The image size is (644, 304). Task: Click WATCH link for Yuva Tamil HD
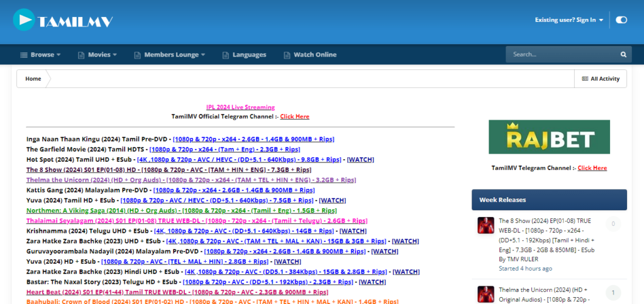point(332,201)
